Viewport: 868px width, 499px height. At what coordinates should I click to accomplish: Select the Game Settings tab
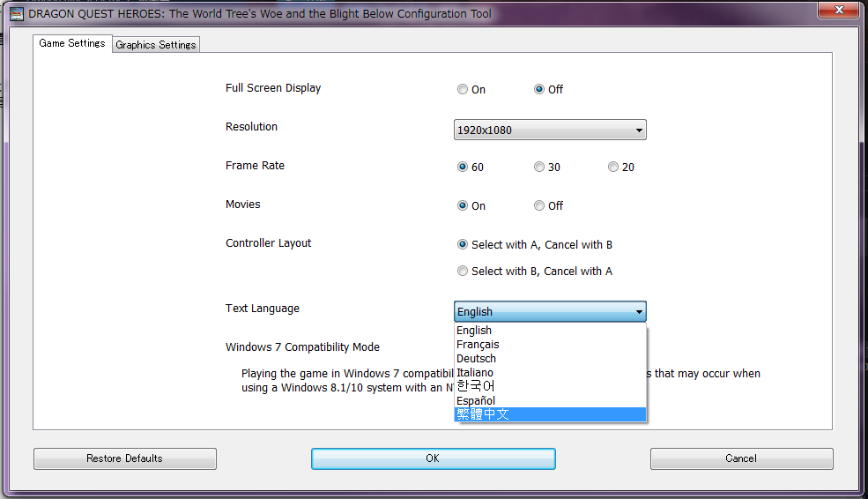72,43
